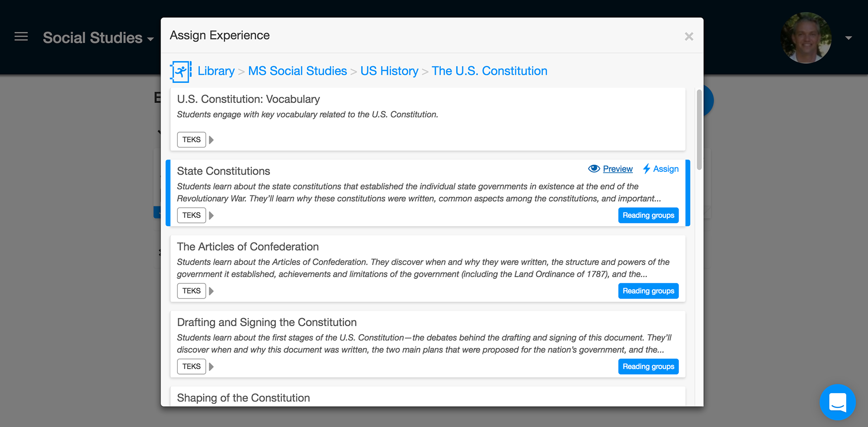Click the user profile avatar
Viewport: 868px width, 427px height.
806,38
